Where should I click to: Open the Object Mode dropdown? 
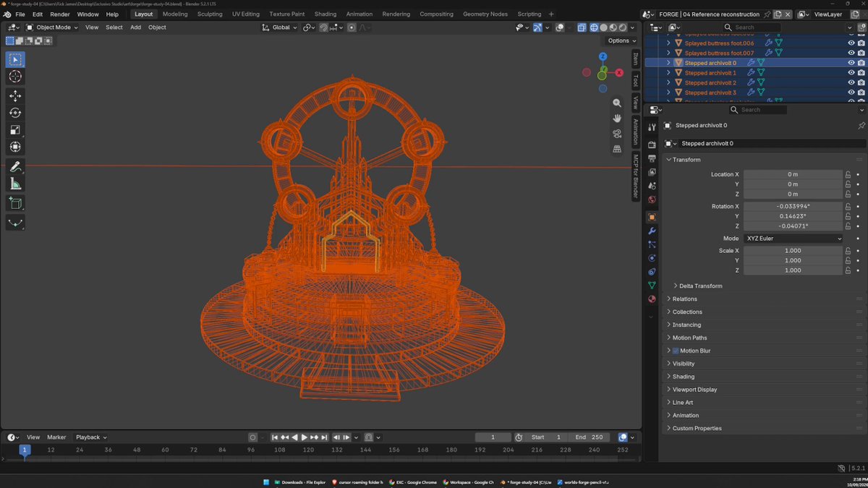[x=52, y=27]
